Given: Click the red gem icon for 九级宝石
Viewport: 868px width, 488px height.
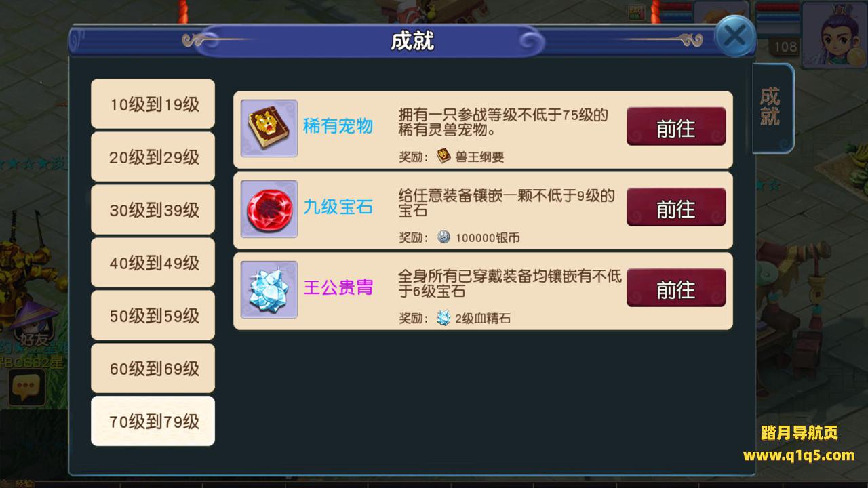Looking at the screenshot, I should click(269, 209).
